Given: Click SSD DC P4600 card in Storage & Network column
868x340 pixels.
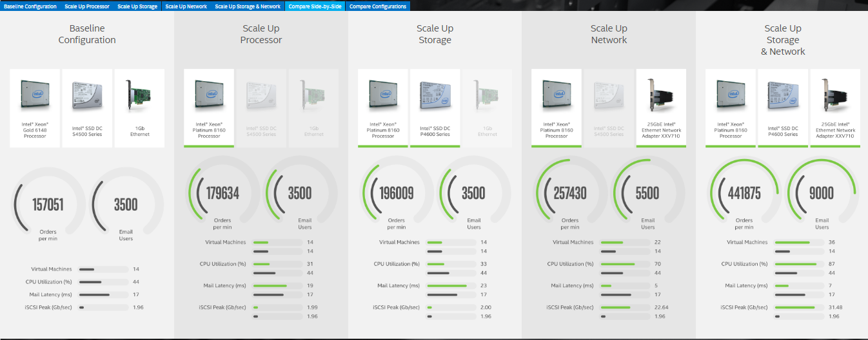Looking at the screenshot, I should click(783, 108).
